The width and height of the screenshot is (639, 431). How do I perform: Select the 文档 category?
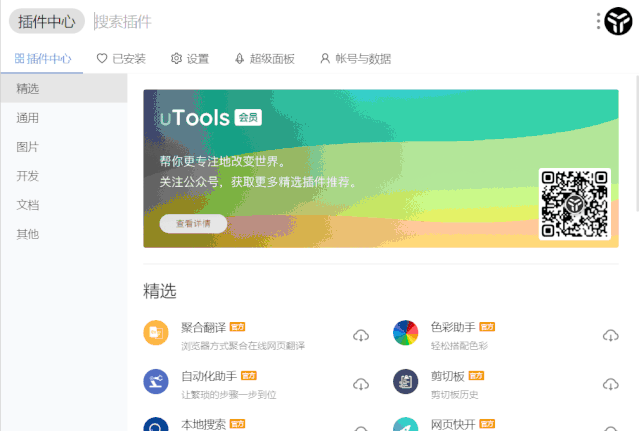64,205
